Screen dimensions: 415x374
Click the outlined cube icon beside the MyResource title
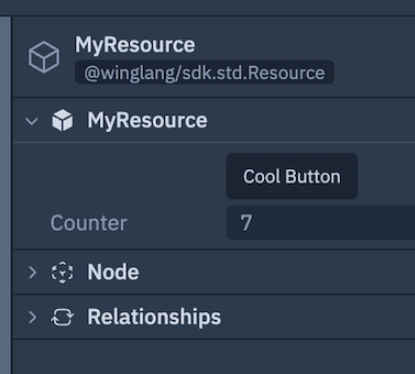(x=44, y=57)
